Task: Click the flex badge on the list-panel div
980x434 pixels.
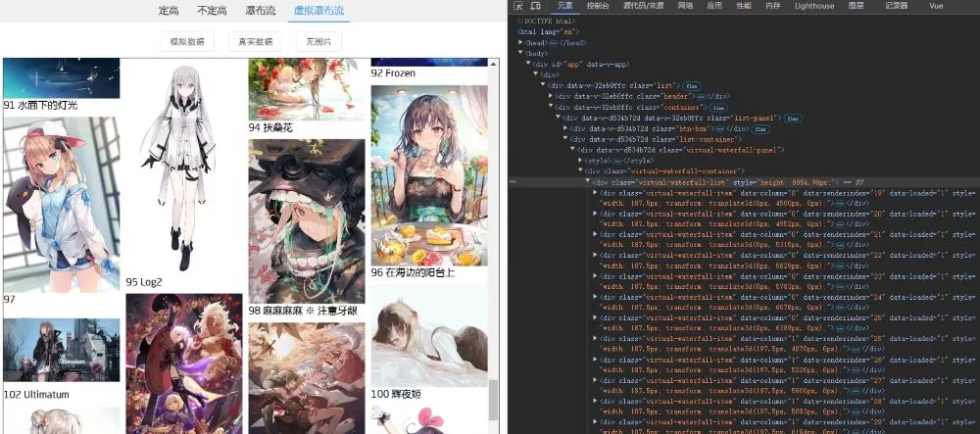Action: point(794,118)
